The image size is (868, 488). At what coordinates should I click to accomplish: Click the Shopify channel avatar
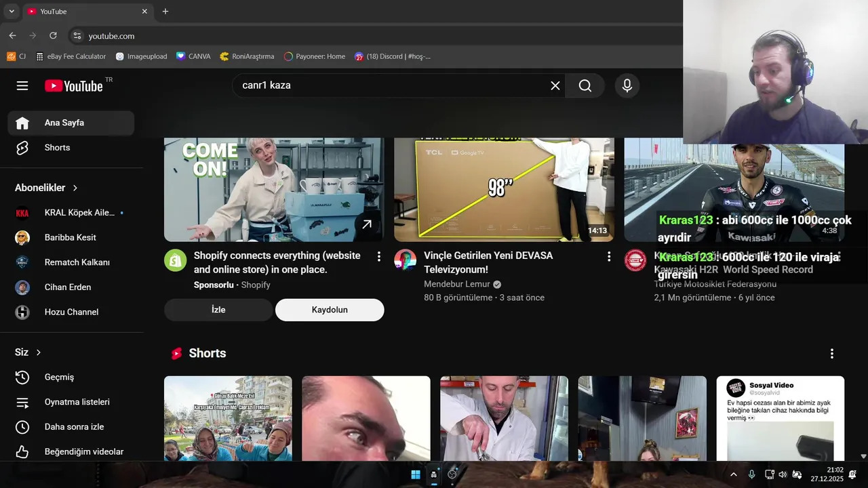tap(176, 260)
